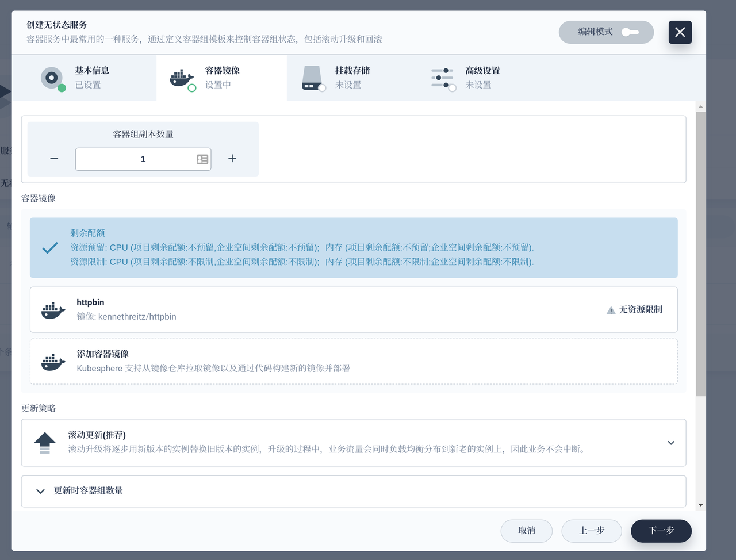Click the docker icon beside httpbin

click(53, 310)
